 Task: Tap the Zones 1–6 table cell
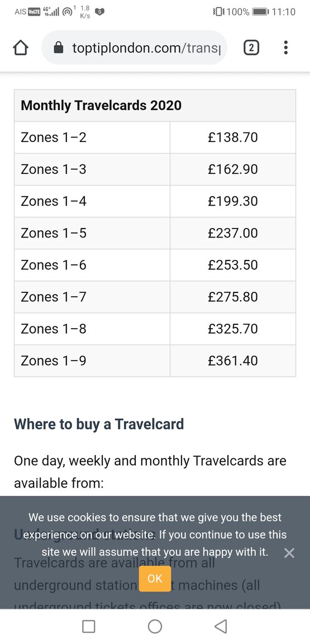pos(92,265)
